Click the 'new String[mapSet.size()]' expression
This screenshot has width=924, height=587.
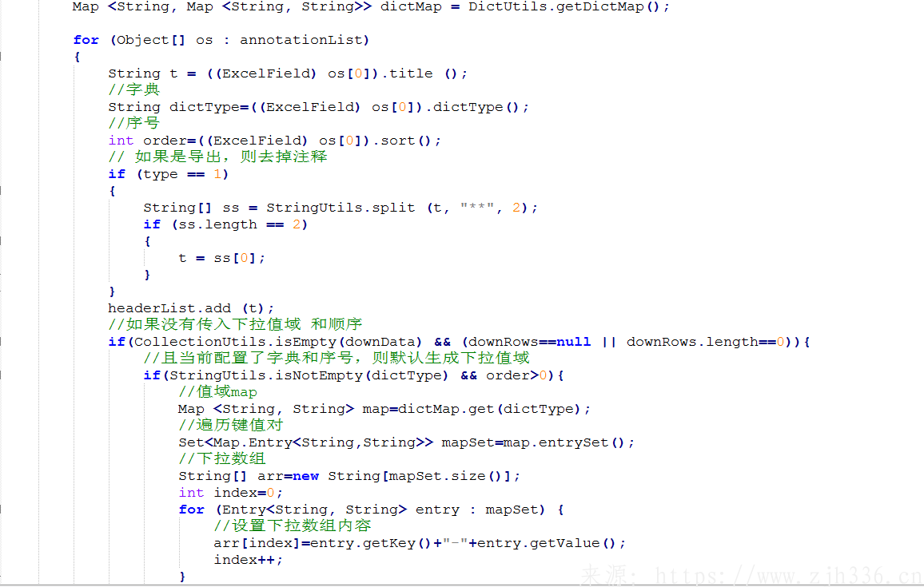[406, 476]
